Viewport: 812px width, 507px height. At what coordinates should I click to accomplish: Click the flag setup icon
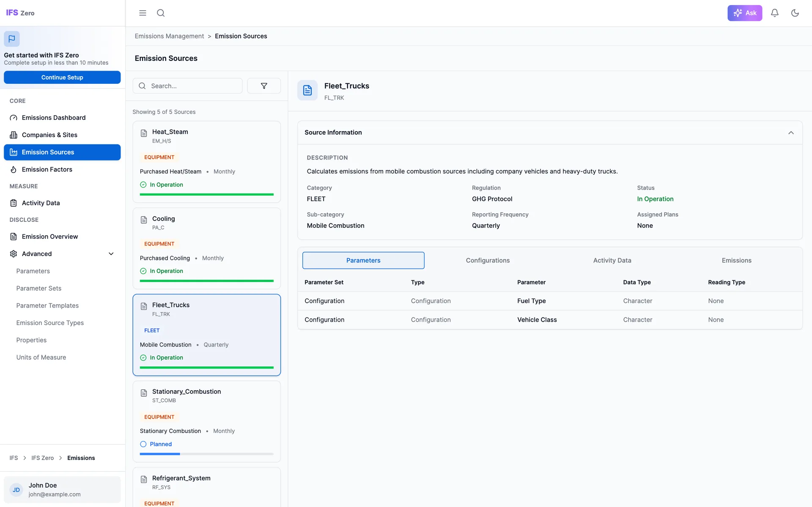pos(12,39)
